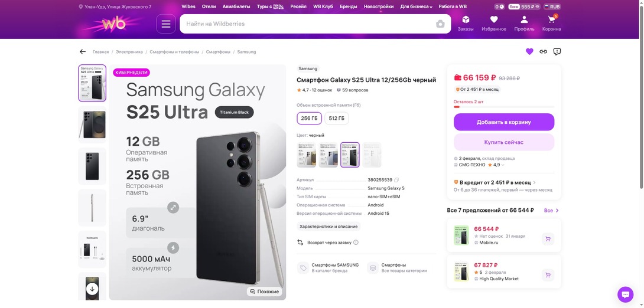Image resolution: width=644 pixels, height=308 pixels.
Task: Expand СМС-ТЕХНО seller rating chevron
Action: (503, 165)
